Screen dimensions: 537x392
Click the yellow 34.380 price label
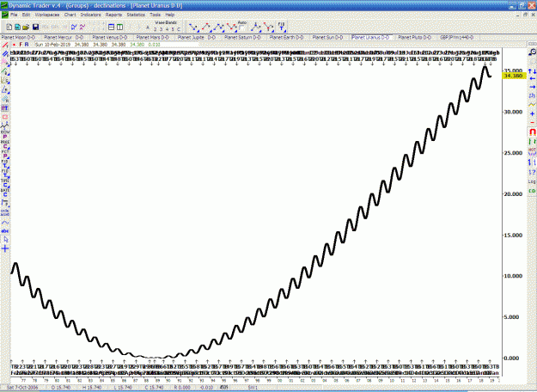(x=513, y=76)
